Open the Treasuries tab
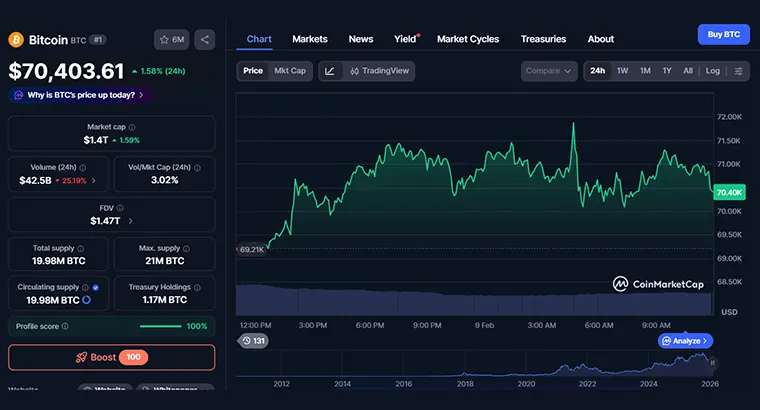 click(x=543, y=39)
